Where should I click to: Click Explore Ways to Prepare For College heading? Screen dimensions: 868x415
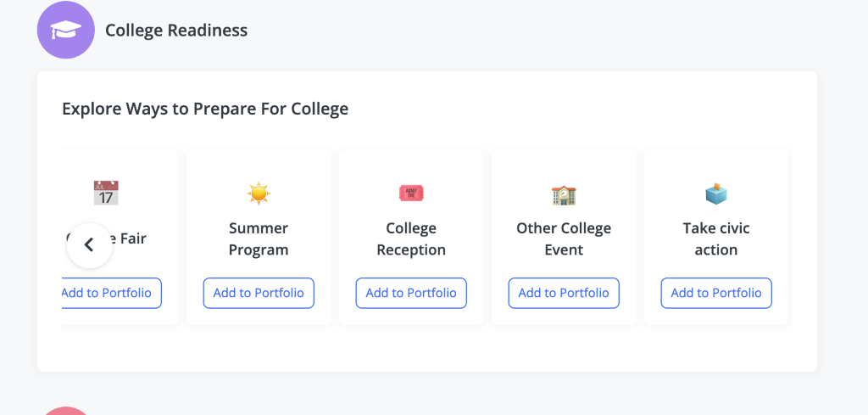point(205,109)
